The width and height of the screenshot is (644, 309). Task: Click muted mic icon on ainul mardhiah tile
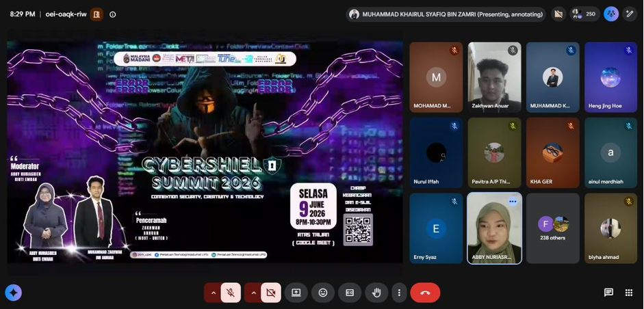pos(628,126)
